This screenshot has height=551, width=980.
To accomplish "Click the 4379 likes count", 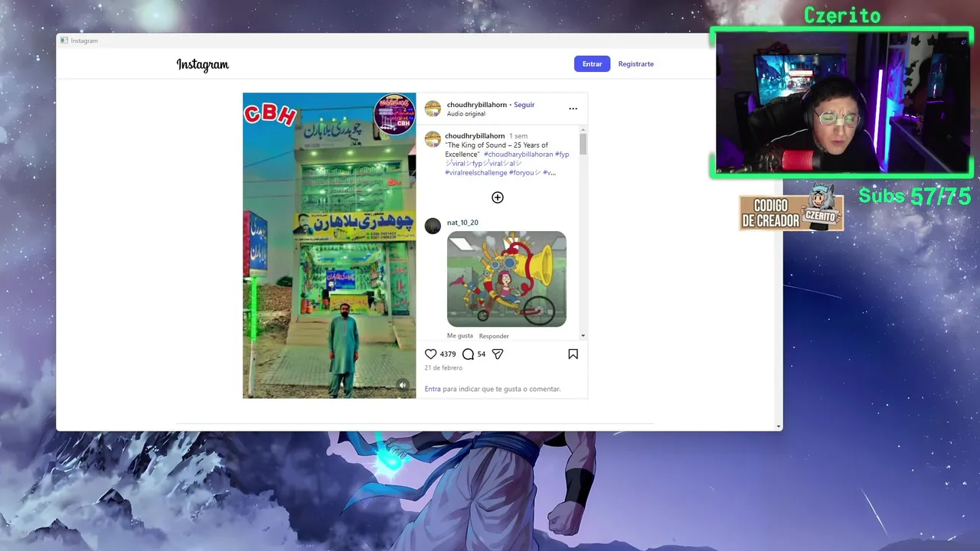I will tap(448, 354).
